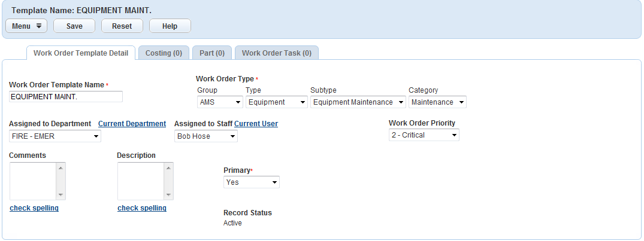Go to Work Order Task (0) tab

[x=276, y=53]
